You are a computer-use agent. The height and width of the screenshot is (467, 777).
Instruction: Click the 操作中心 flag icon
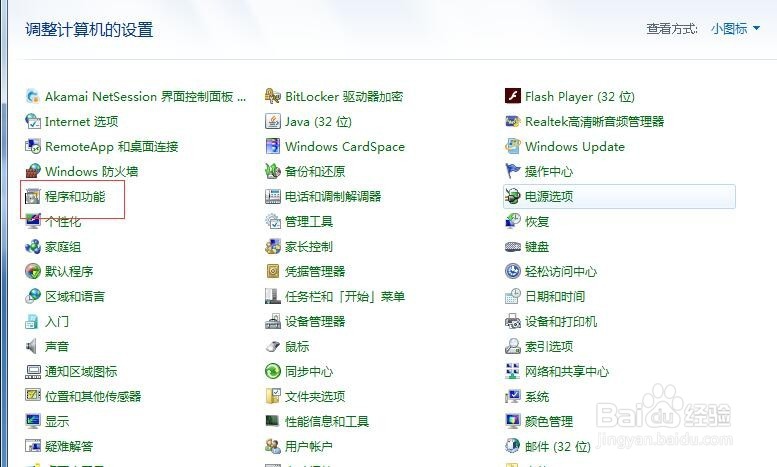tap(512, 171)
